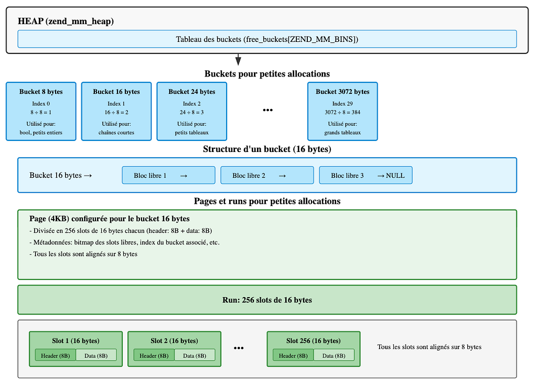Image resolution: width=537 pixels, height=392 pixels.
Task: Click the alignment note right of Slot 256
Action: click(x=429, y=347)
